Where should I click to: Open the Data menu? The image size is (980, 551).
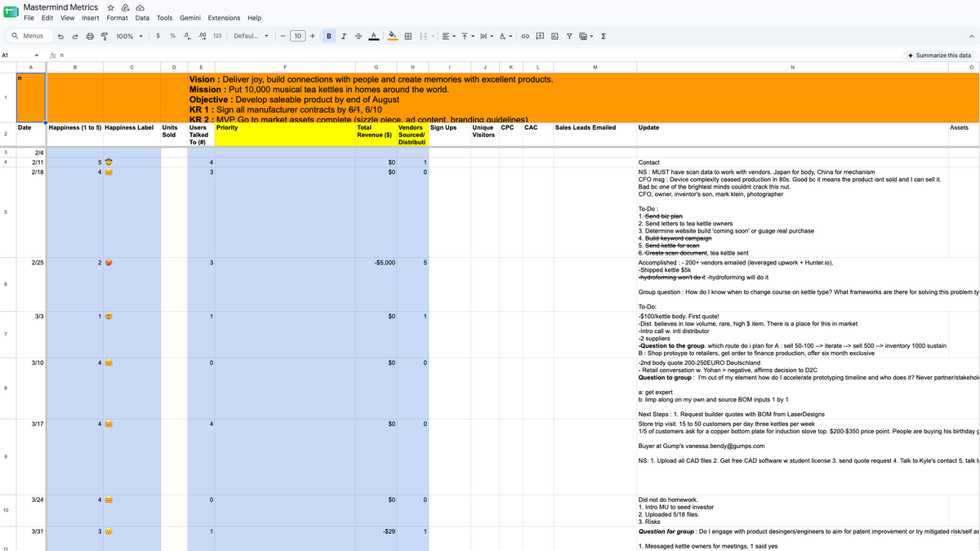point(142,18)
